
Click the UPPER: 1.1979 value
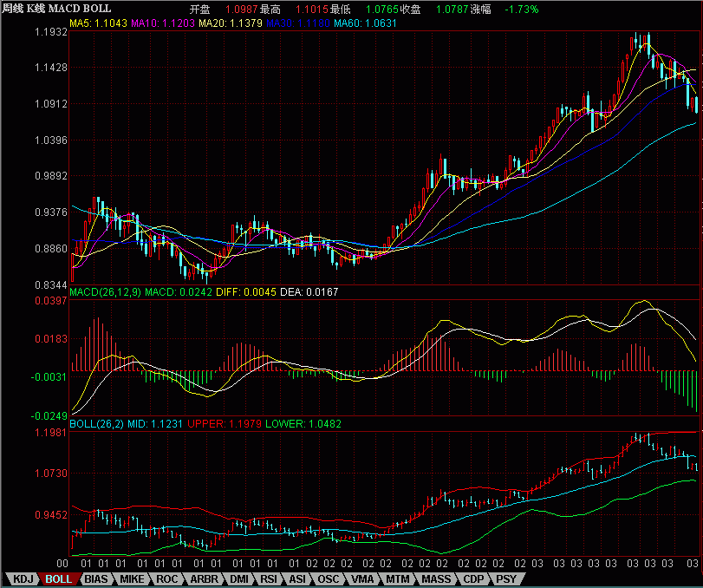click(225, 424)
